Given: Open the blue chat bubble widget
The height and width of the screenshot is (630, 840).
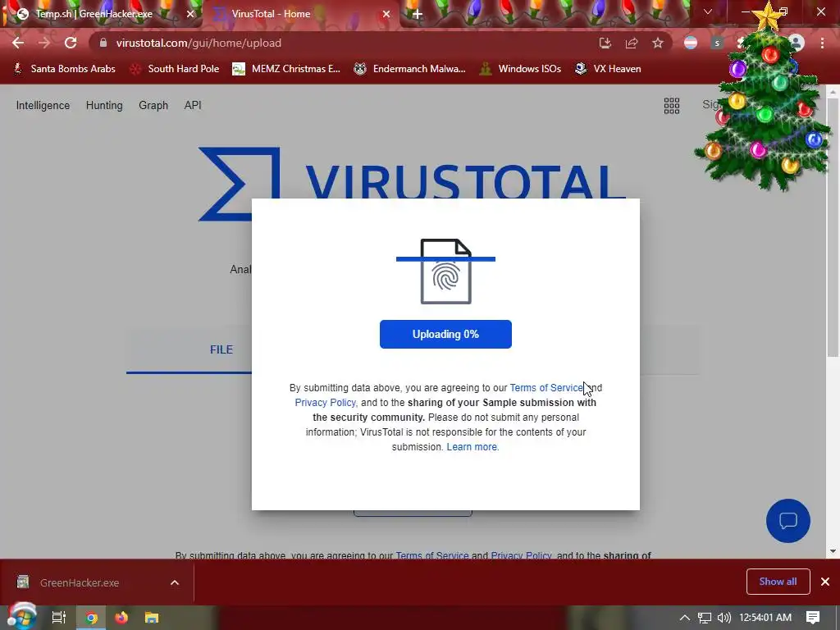Looking at the screenshot, I should click(788, 521).
